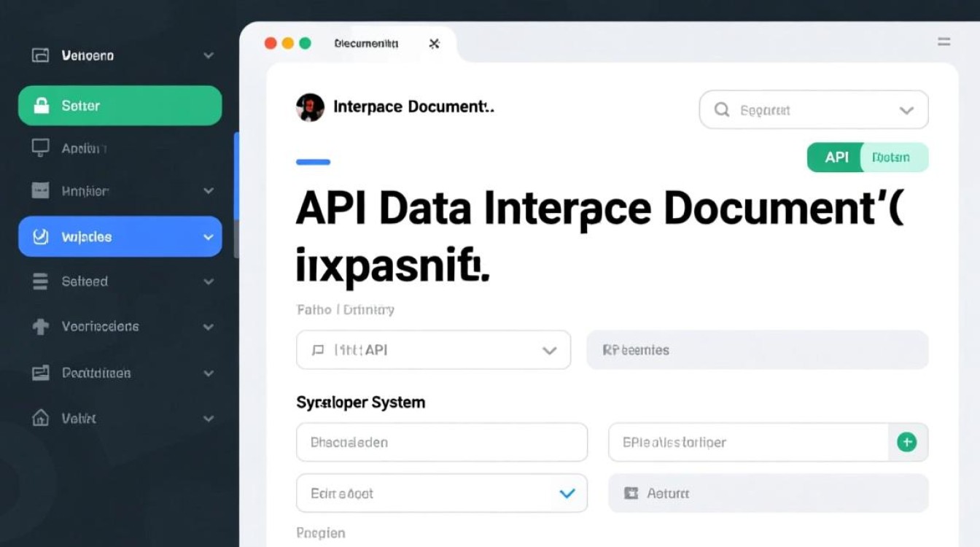
Task: Click the round avatar next to Interpace Document
Action: coord(310,107)
